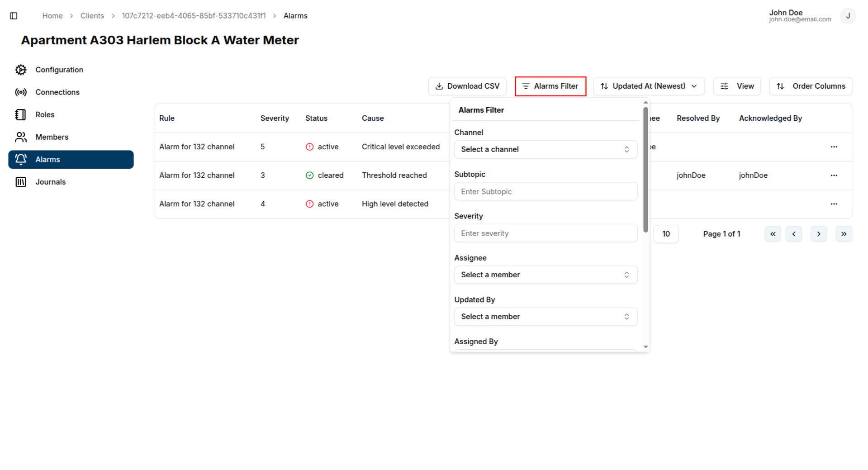Click the filter panel scroll down arrow
The width and height of the screenshot is (868, 470).
click(x=645, y=347)
